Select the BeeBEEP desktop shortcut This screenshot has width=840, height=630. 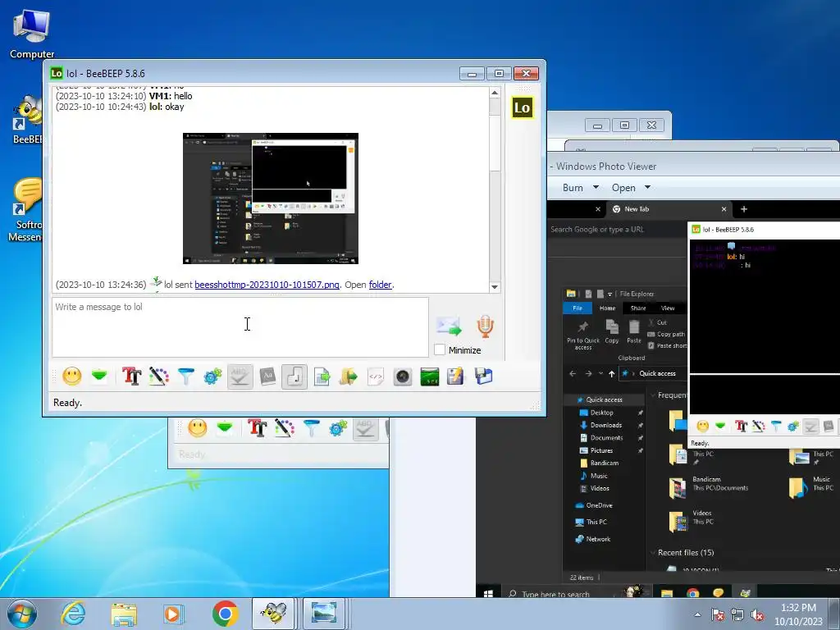[x=28, y=120]
